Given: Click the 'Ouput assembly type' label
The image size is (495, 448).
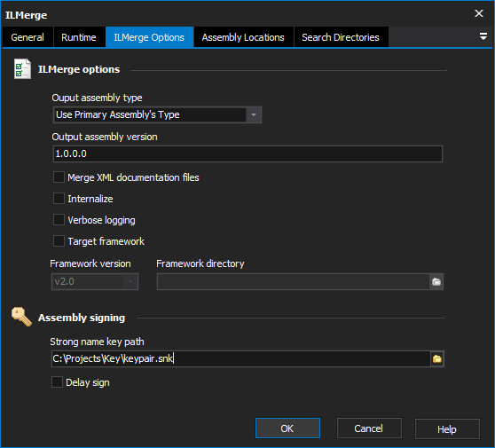Looking at the screenshot, I should 98,98.
